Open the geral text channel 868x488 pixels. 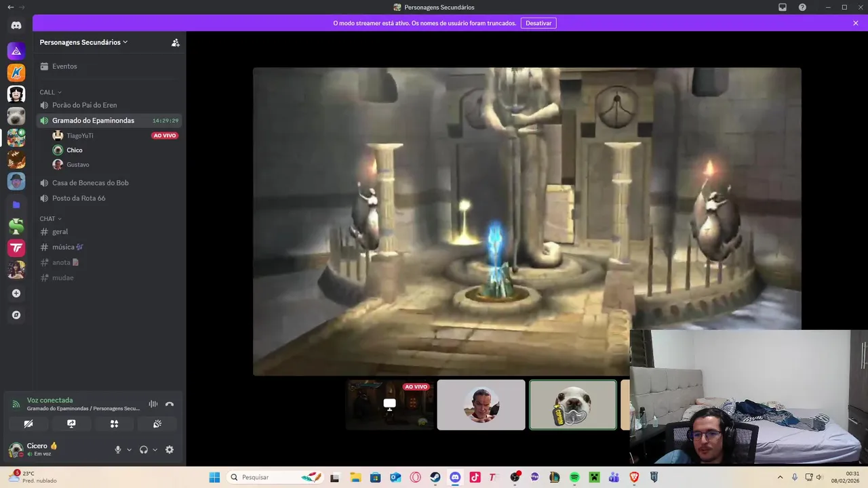pyautogui.click(x=109, y=232)
